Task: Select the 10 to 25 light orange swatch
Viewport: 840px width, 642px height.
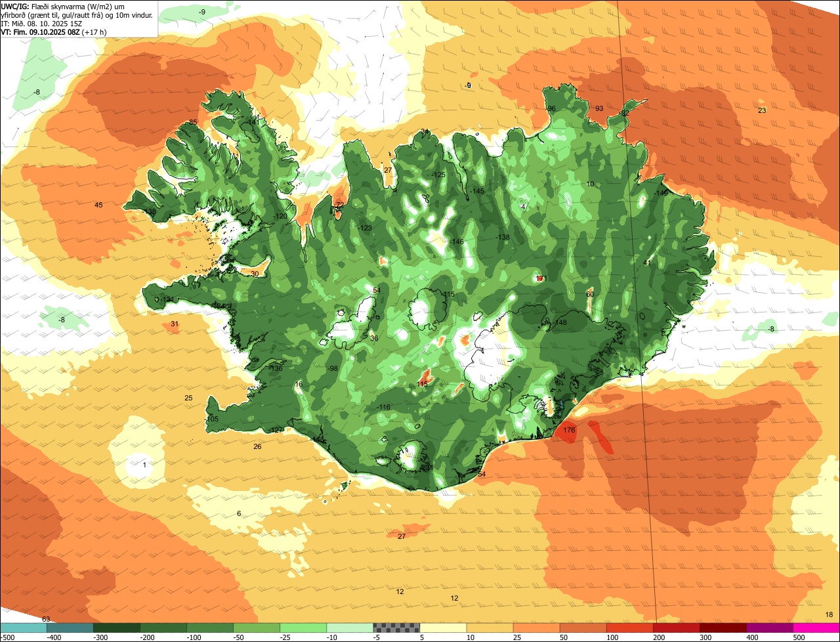Action: tap(490, 628)
